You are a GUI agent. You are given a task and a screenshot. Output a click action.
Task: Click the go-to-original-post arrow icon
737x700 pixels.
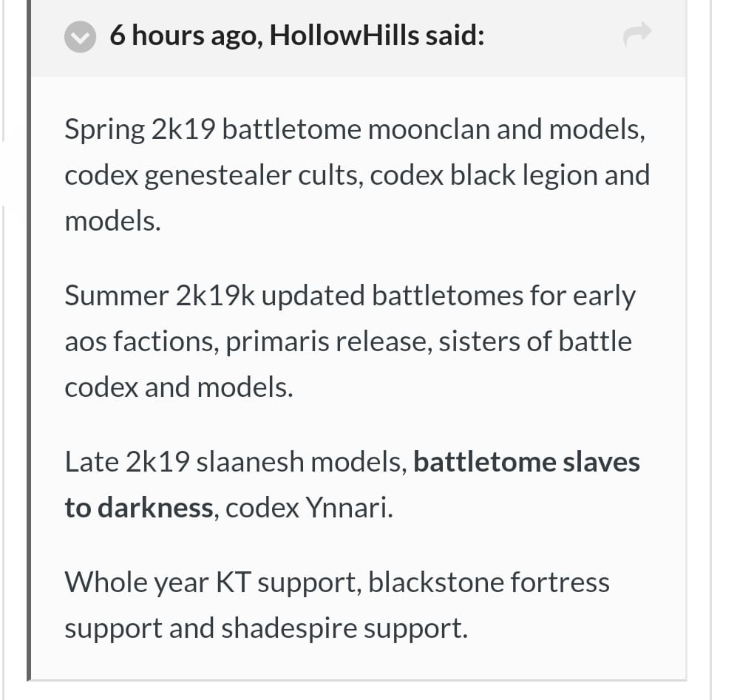[x=637, y=34]
